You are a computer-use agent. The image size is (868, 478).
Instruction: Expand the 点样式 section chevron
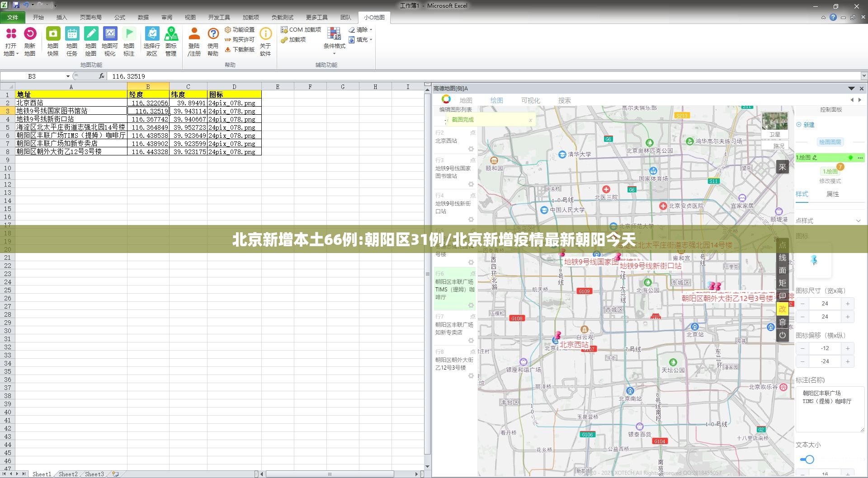coord(858,220)
